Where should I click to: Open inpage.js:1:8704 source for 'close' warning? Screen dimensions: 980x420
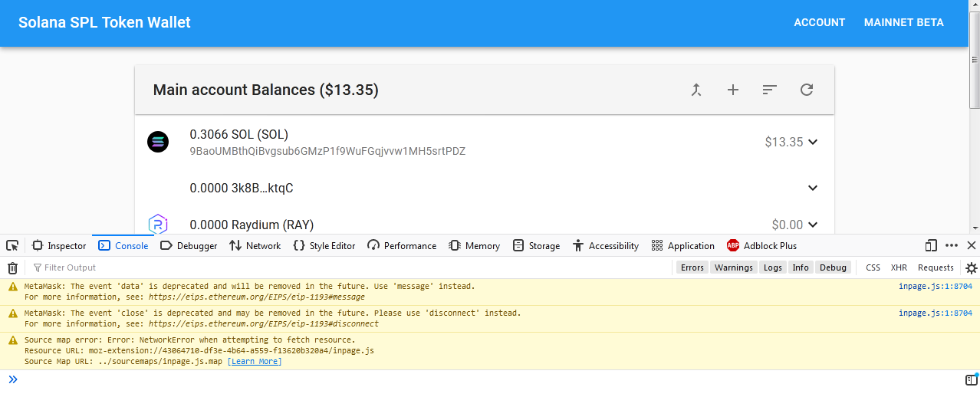[936, 313]
